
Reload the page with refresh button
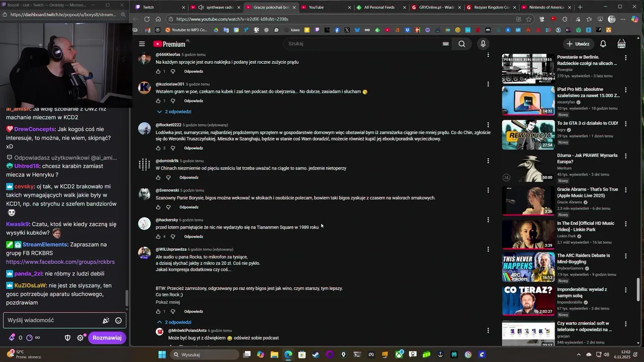[146, 19]
